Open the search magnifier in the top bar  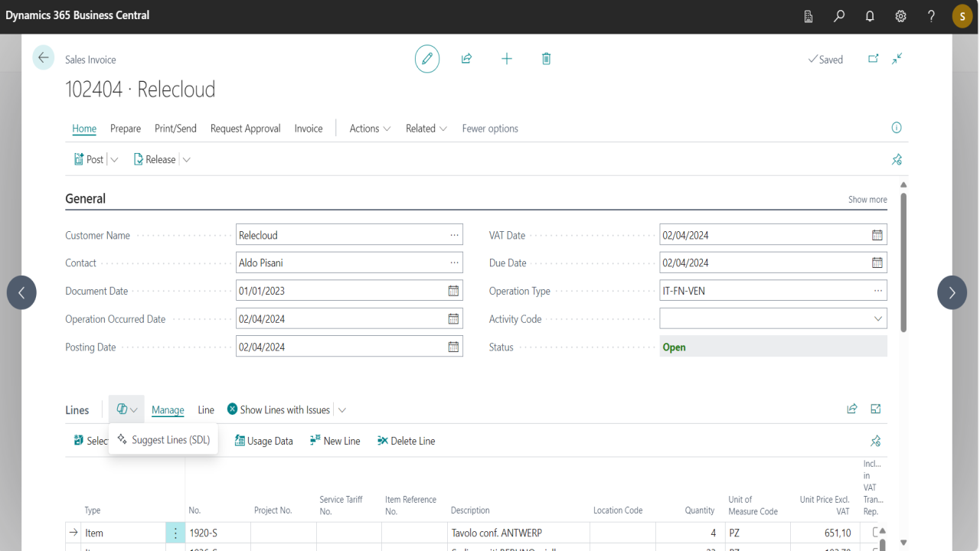click(x=840, y=16)
